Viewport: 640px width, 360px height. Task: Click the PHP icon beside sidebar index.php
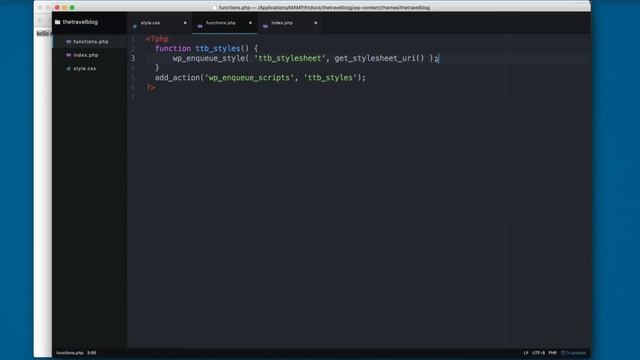[69, 55]
